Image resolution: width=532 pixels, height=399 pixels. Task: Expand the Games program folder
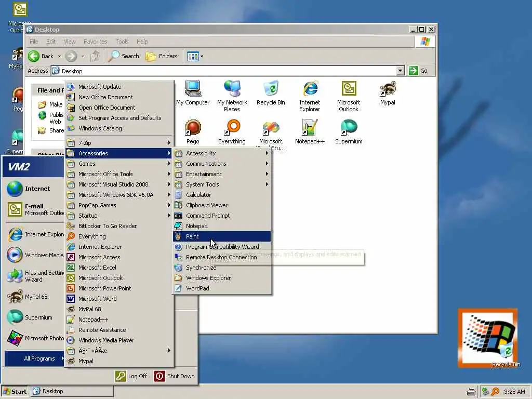[119, 164]
